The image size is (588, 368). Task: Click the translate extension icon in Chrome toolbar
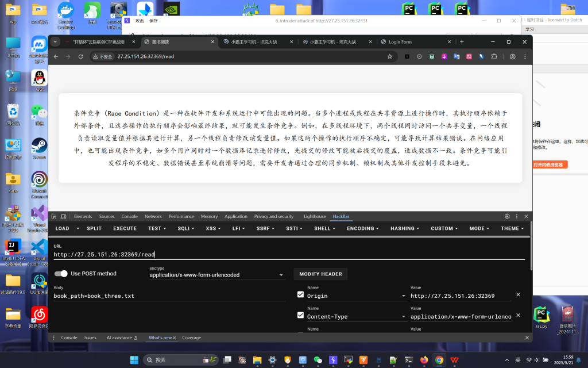[x=457, y=57]
